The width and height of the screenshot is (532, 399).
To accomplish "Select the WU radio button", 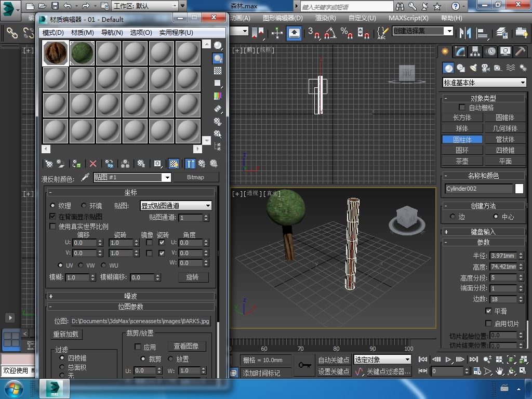I will pyautogui.click(x=103, y=265).
